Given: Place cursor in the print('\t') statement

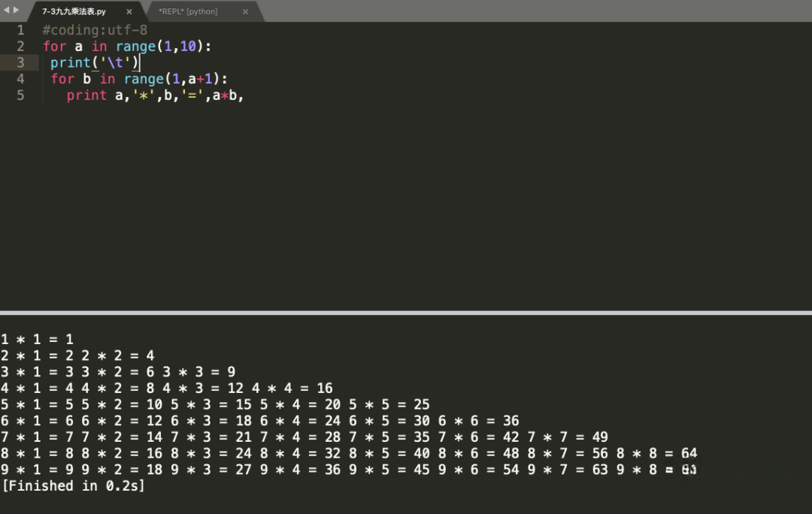Looking at the screenshot, I should pyautogui.click(x=95, y=63).
